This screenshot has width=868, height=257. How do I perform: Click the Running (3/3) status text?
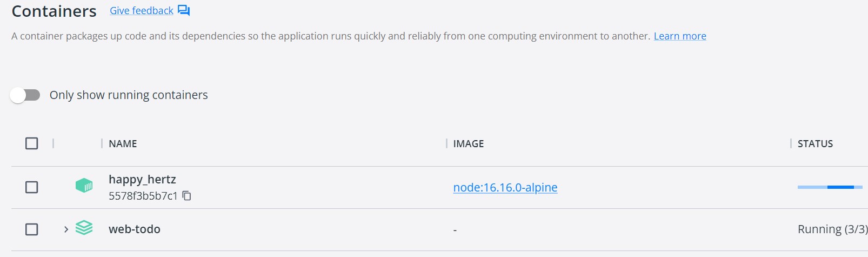point(832,229)
